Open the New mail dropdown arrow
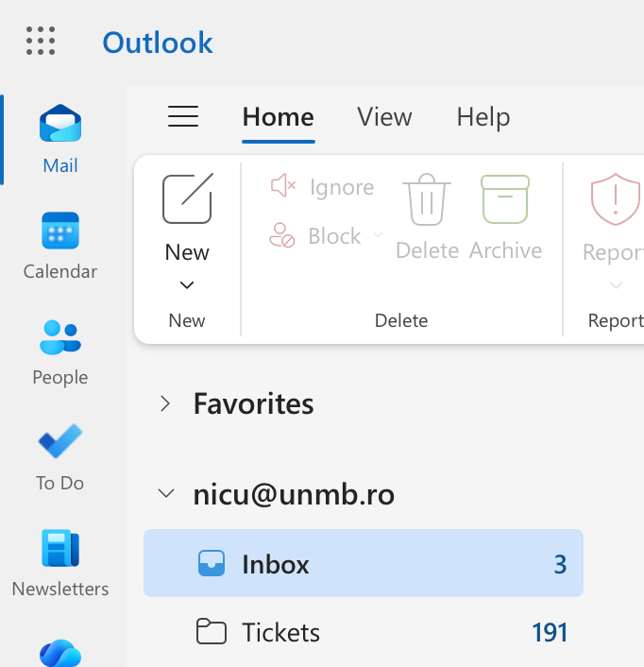Viewport: 644px width, 667px height. pyautogui.click(x=187, y=285)
